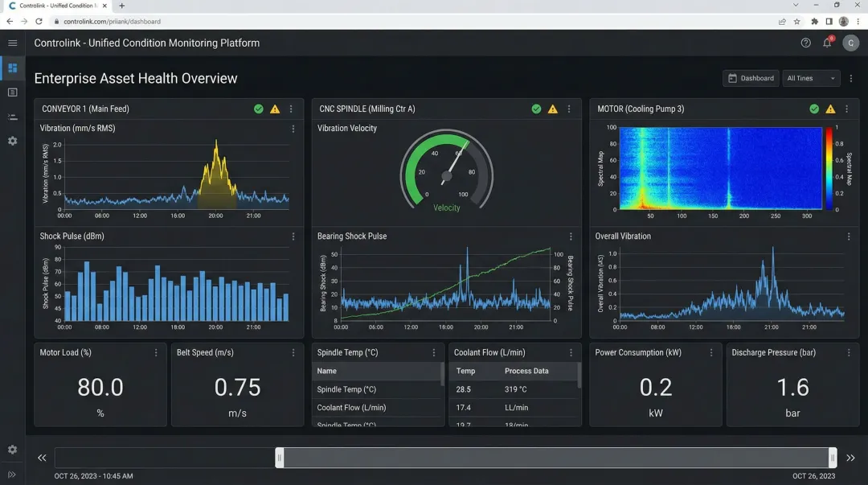Open the Alerting list icon in the sidebar
This screenshot has width=868, height=485.
coord(11,117)
